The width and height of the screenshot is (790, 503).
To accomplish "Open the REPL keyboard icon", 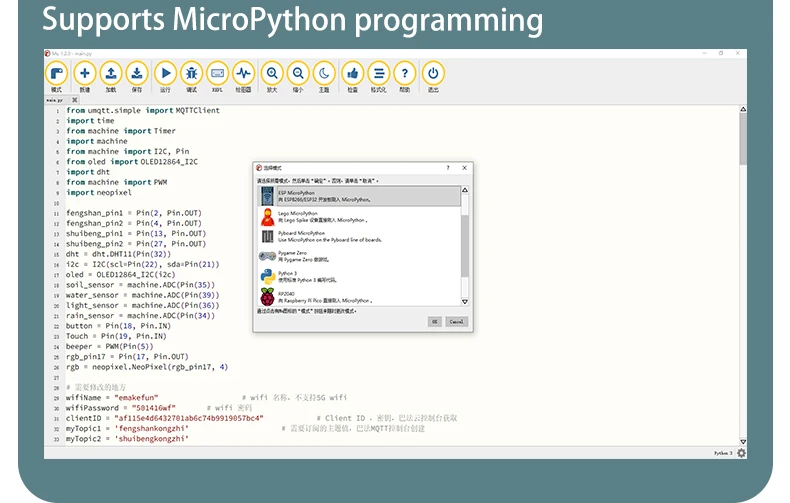I will (217, 74).
